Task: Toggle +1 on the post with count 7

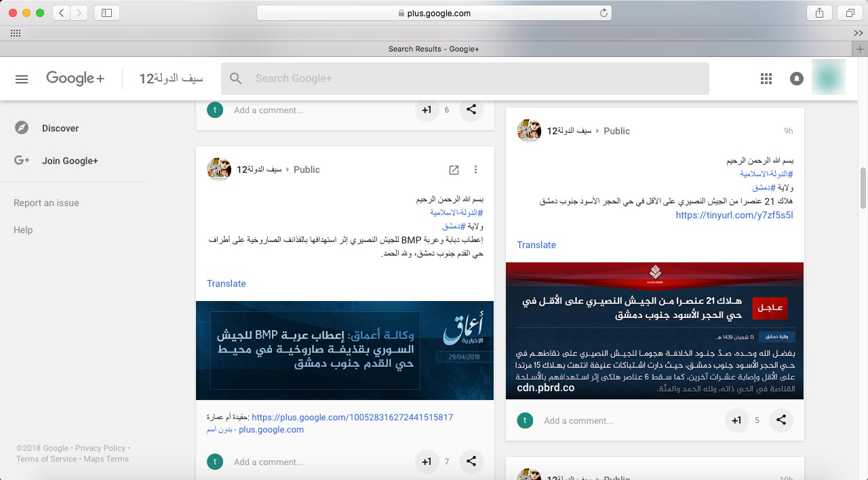Action: pos(427,462)
